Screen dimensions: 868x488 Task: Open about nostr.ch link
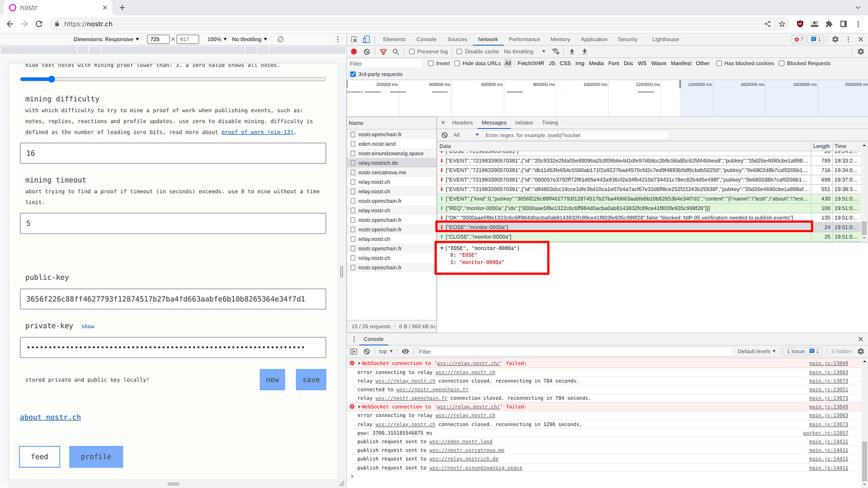click(50, 417)
